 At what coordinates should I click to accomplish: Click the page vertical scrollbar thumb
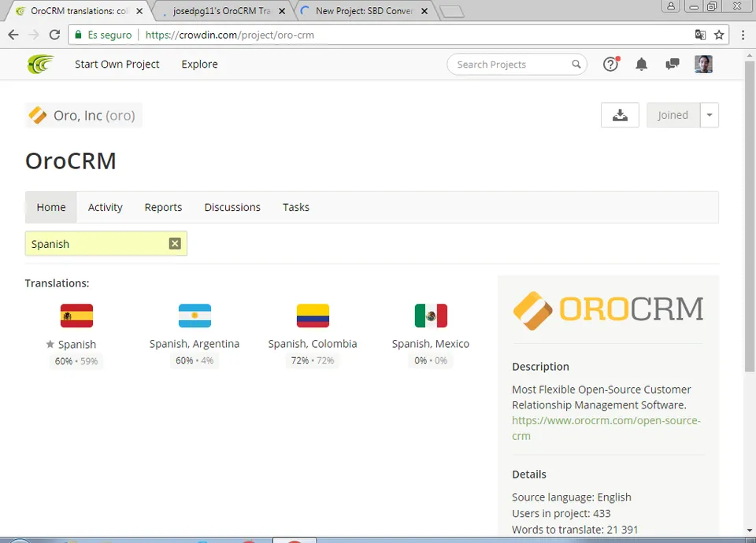tap(749, 216)
